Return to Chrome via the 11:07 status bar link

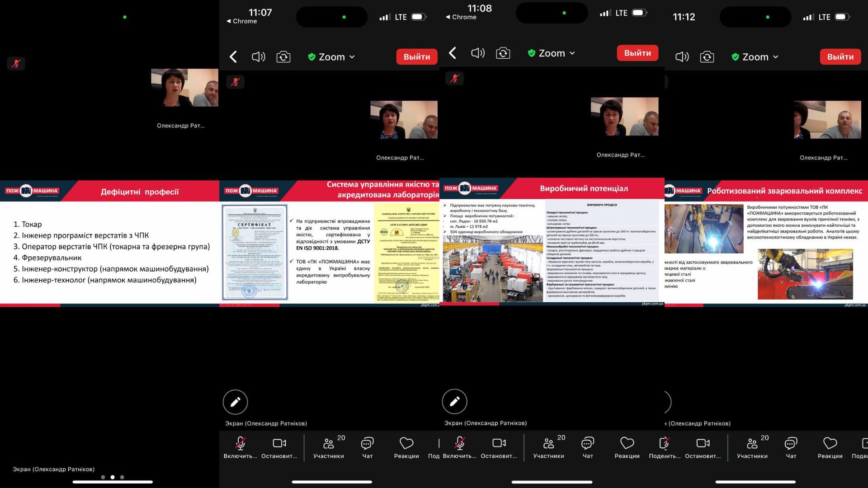pyautogui.click(x=242, y=21)
